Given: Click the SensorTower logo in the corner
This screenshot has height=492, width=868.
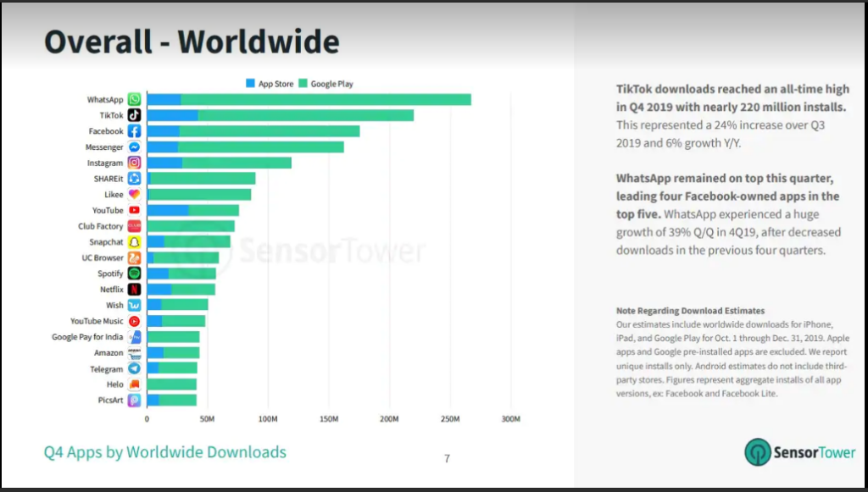Looking at the screenshot, I should point(799,452).
